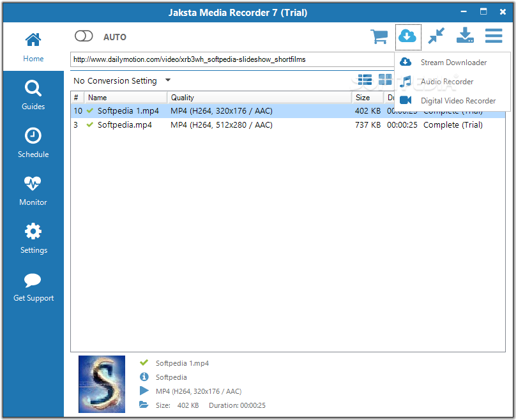Viewport: 516px width, 420px height.
Task: Select Audio Recorder from the menu
Action: [453, 82]
